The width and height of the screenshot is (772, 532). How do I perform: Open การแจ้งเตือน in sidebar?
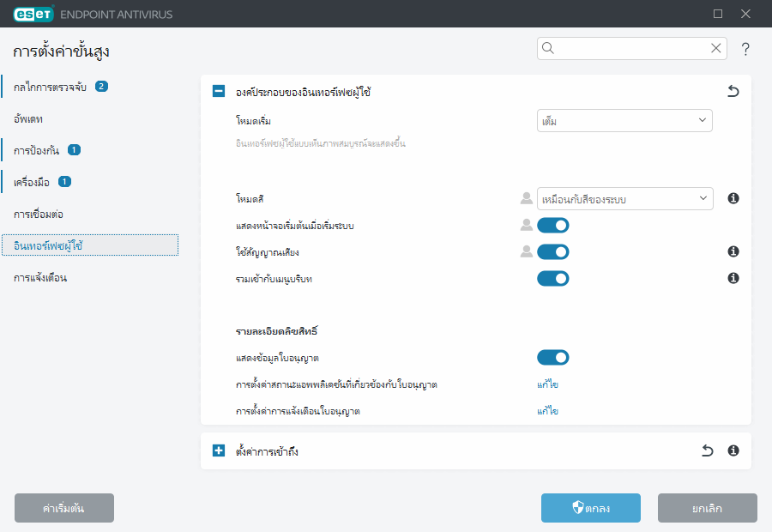(x=40, y=278)
